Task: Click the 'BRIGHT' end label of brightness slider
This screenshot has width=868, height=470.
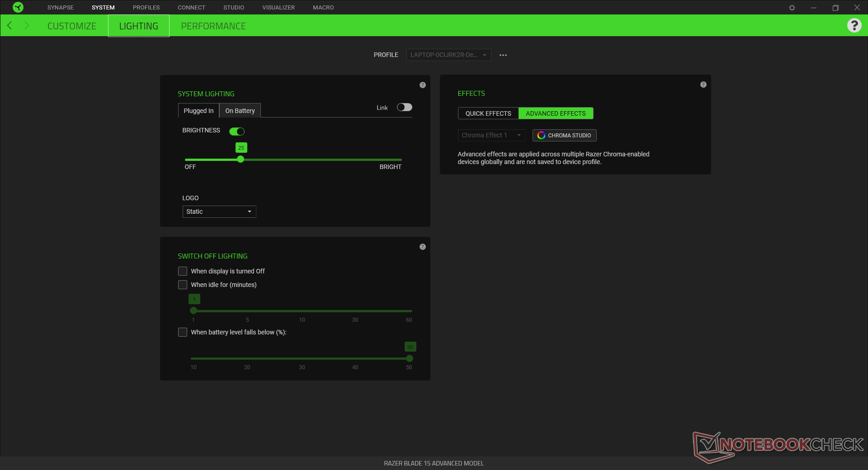Action: [390, 167]
